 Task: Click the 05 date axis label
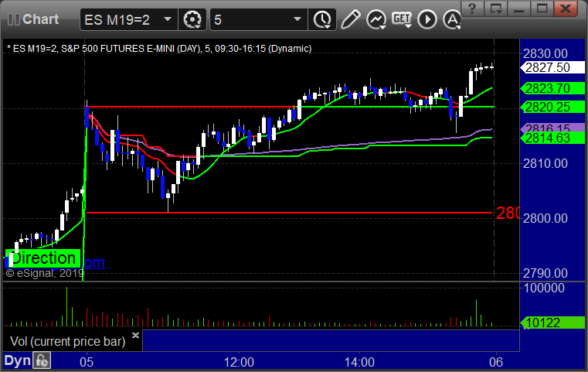87,362
